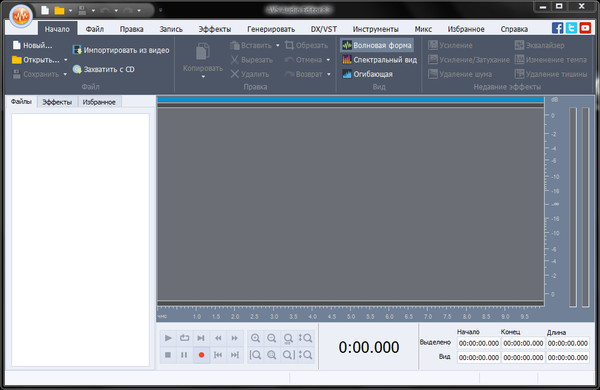600x390 pixels.
Task: Click the Эквалайзер effect
Action: (x=540, y=45)
